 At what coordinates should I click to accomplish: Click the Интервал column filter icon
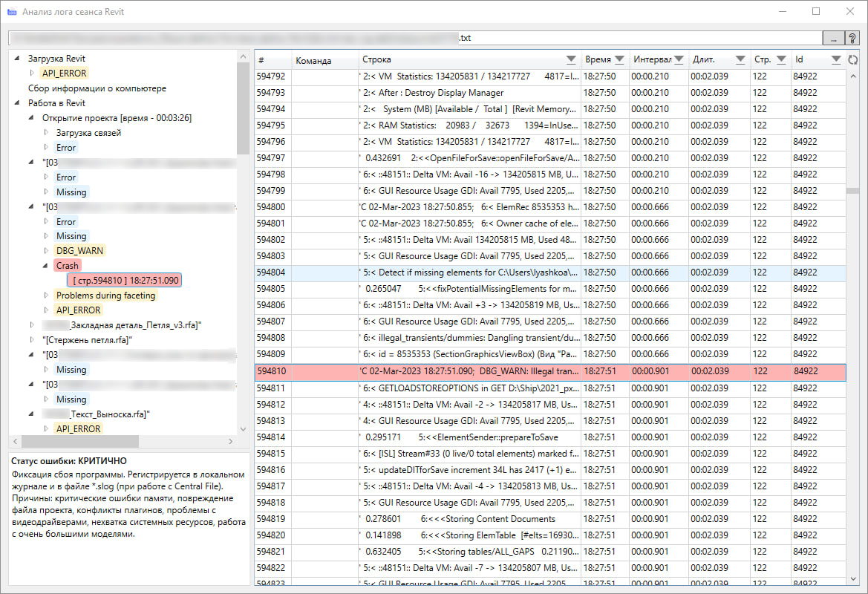(x=679, y=60)
